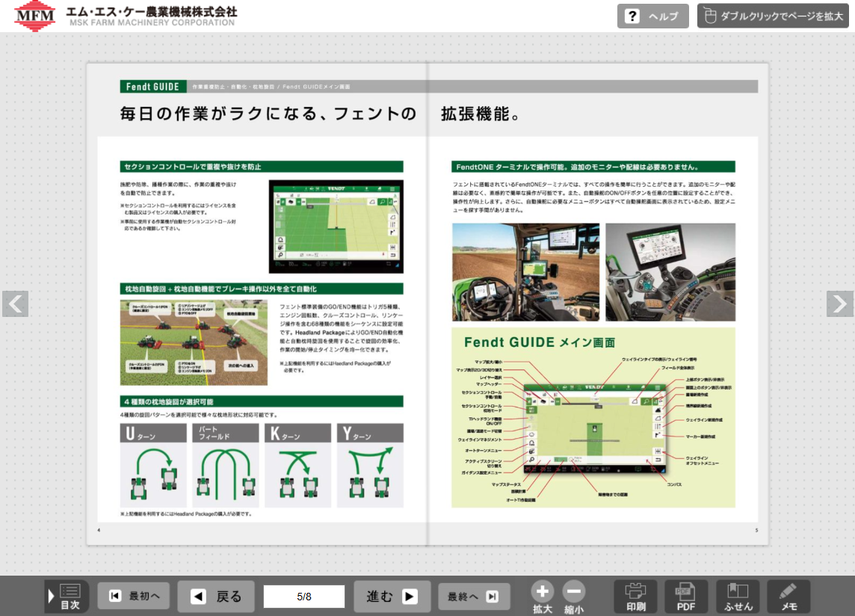
Task: Click the U ターン turn pattern diagram
Action: tap(153, 466)
